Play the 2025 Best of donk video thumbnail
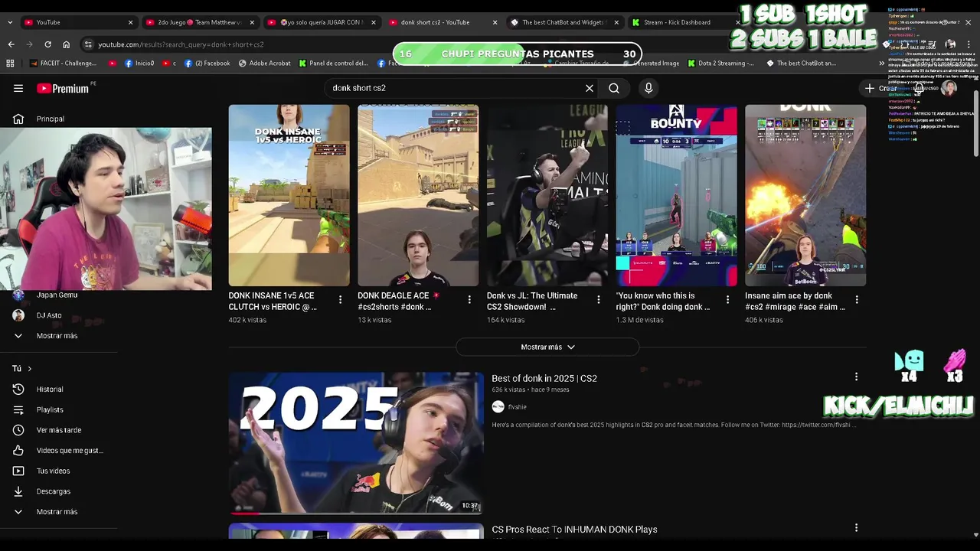 (356, 443)
